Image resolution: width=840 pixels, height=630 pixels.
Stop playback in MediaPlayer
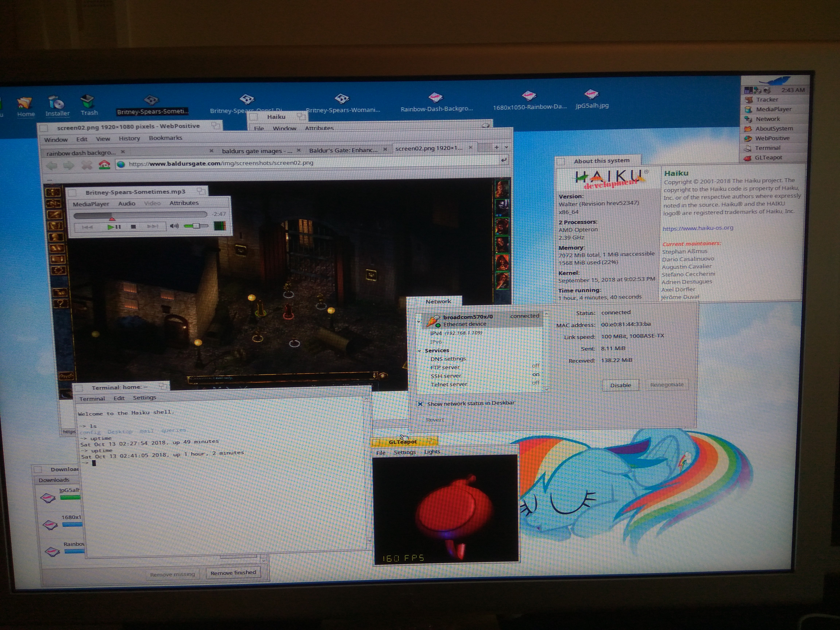133,227
